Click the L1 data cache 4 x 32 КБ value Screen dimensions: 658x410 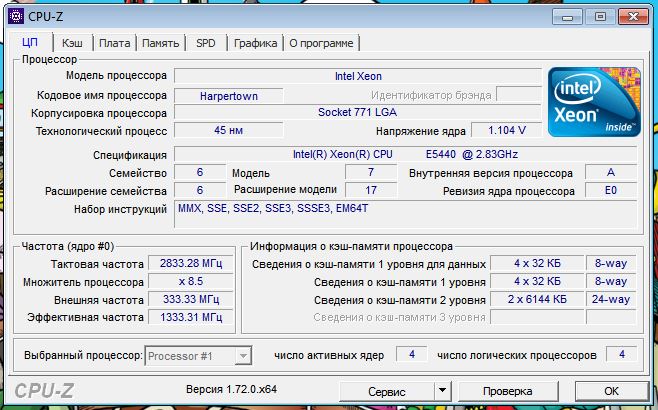537,263
